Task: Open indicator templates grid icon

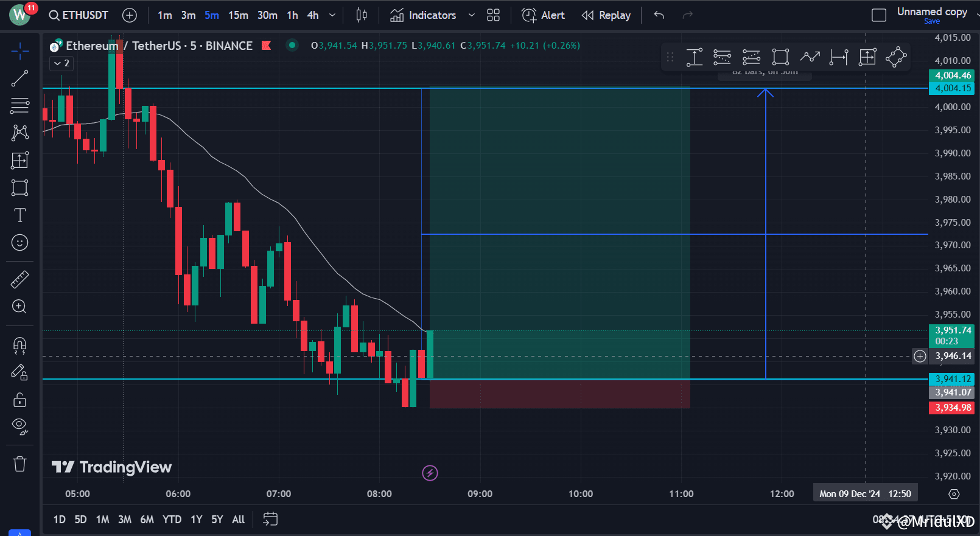Action: point(494,15)
